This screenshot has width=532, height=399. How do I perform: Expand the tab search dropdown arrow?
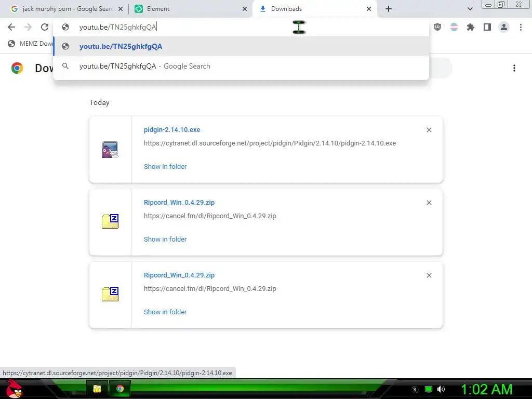[x=470, y=9]
